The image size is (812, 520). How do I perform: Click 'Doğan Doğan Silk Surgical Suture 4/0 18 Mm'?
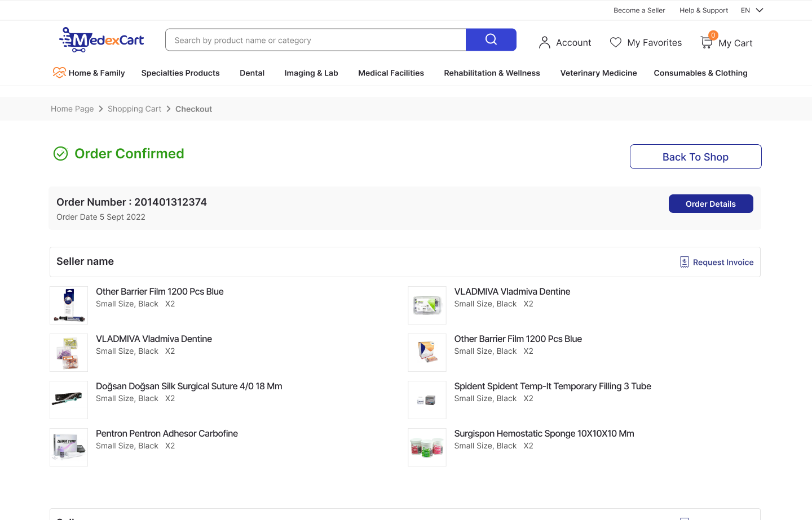[189, 386]
